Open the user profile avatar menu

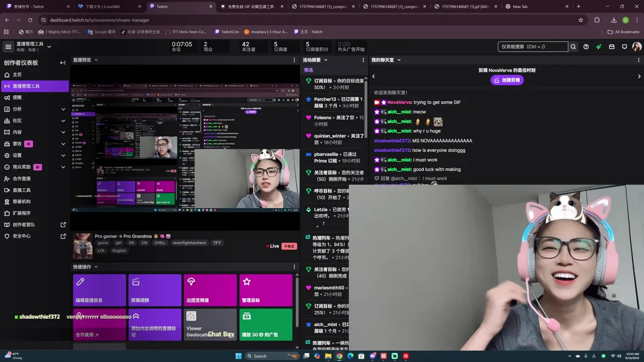[637, 46]
